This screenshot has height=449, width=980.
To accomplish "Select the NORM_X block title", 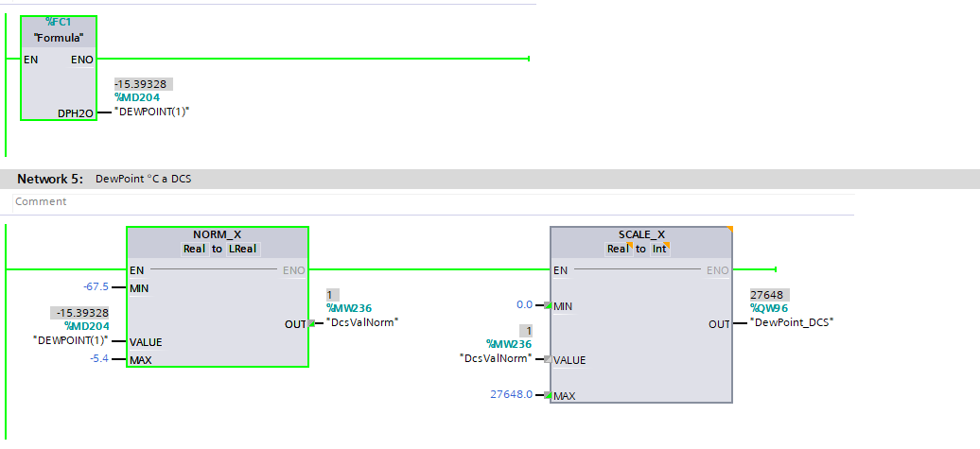I will [x=218, y=233].
